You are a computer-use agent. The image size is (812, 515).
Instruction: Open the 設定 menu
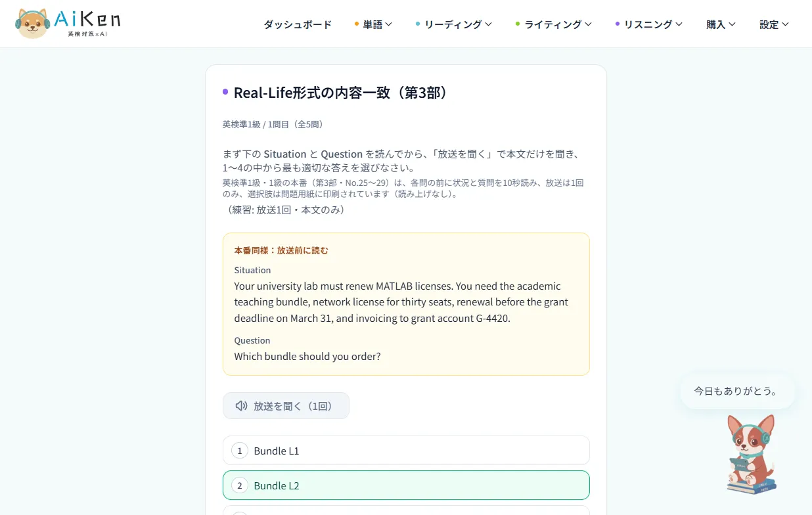[774, 24]
